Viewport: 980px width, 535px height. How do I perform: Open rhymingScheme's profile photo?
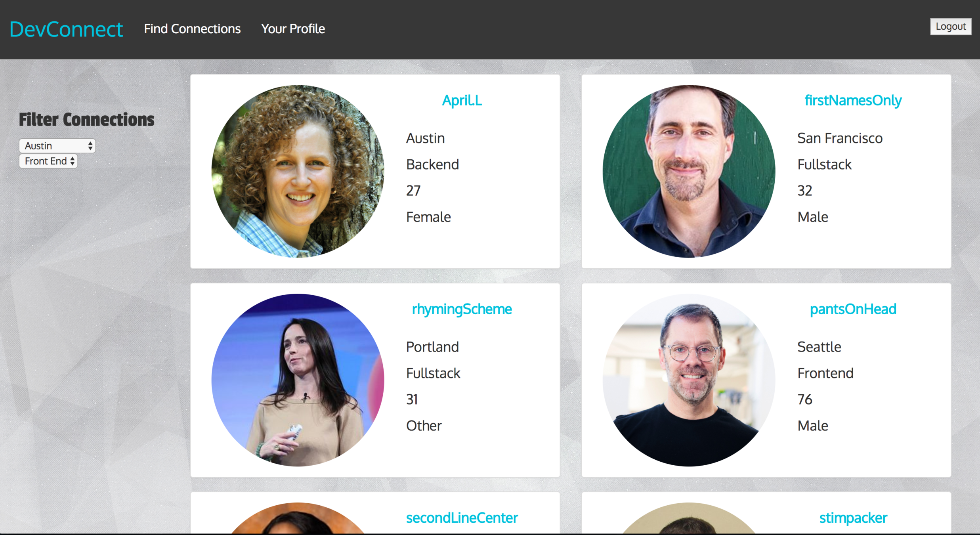(x=298, y=380)
